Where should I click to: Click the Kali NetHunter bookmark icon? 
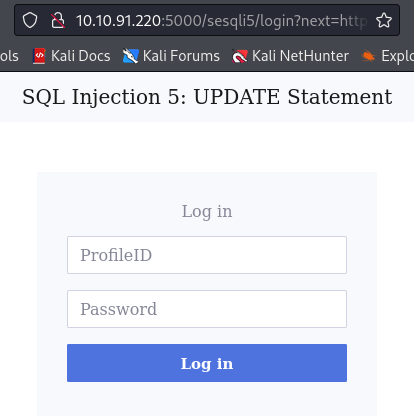click(240, 56)
